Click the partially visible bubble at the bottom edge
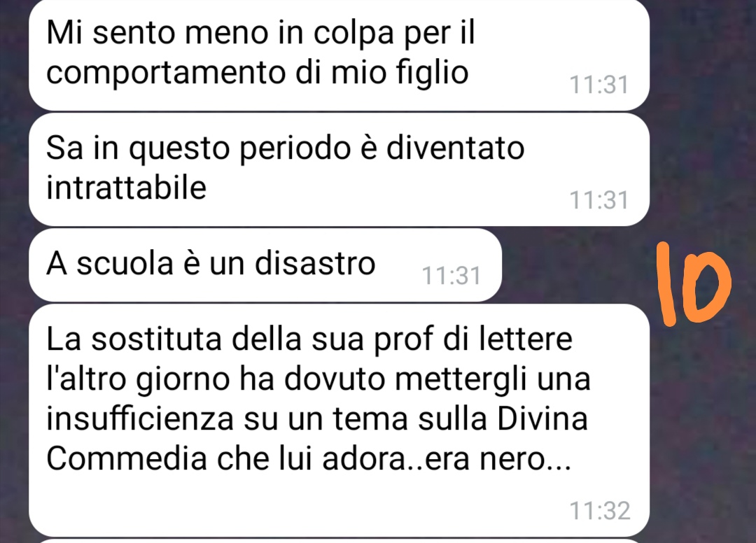Screen dimensions: 756x543 (x=339, y=541)
